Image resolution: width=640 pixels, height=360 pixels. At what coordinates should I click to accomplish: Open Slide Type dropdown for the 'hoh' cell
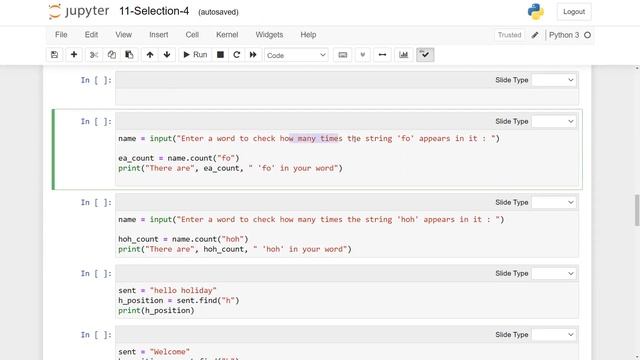pyautogui.click(x=554, y=202)
